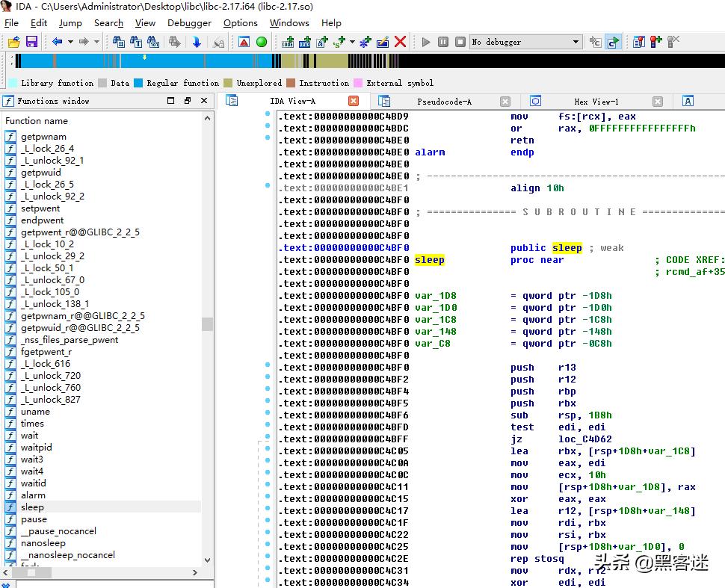Select the waitpid function in list
This screenshot has height=588, width=725.
coord(36,448)
